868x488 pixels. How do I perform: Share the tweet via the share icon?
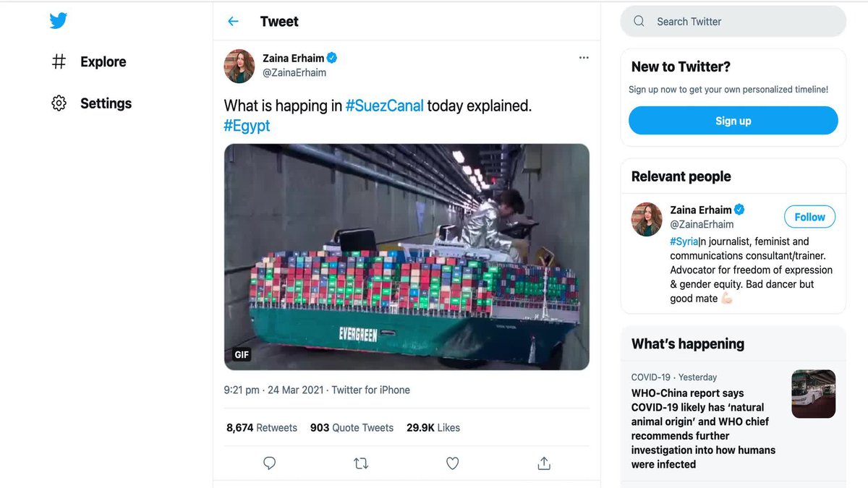(x=543, y=463)
